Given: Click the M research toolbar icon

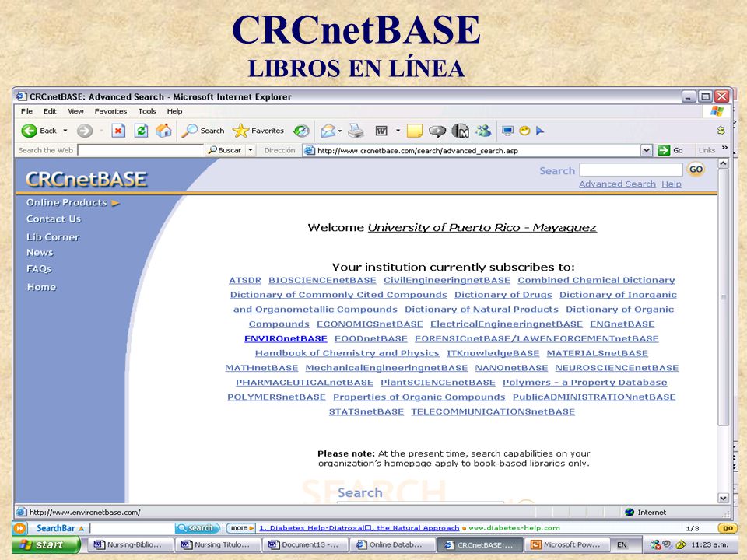Looking at the screenshot, I should [460, 131].
